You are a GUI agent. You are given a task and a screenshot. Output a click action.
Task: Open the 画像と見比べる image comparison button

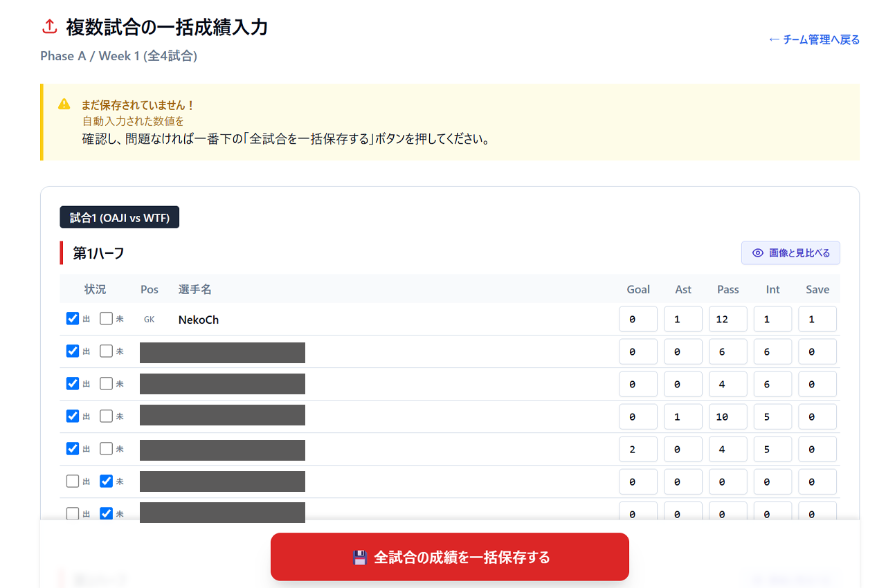point(790,253)
